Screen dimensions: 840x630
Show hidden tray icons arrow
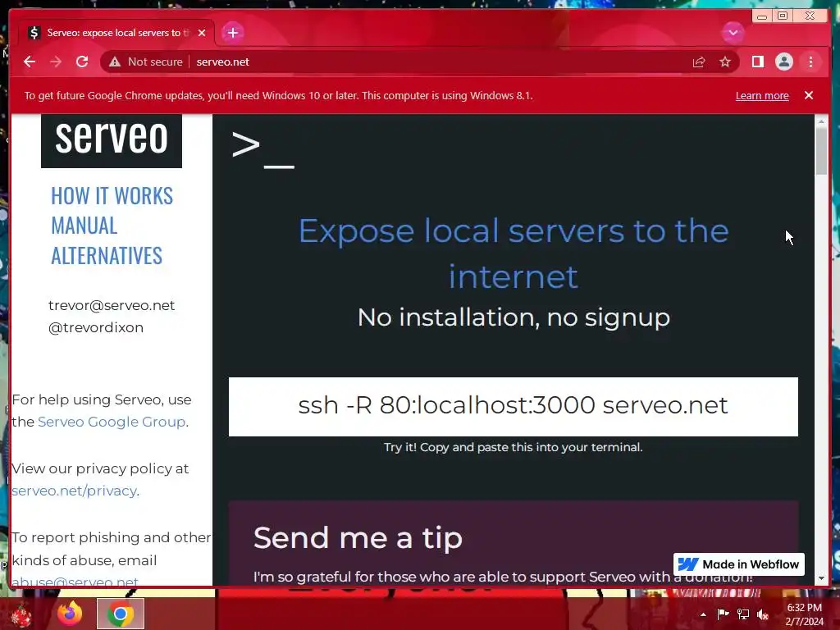coord(703,614)
